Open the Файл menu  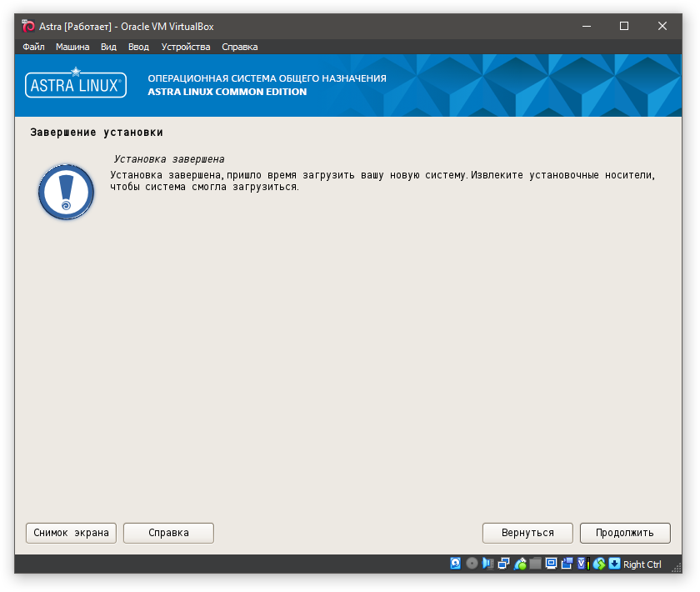33,47
